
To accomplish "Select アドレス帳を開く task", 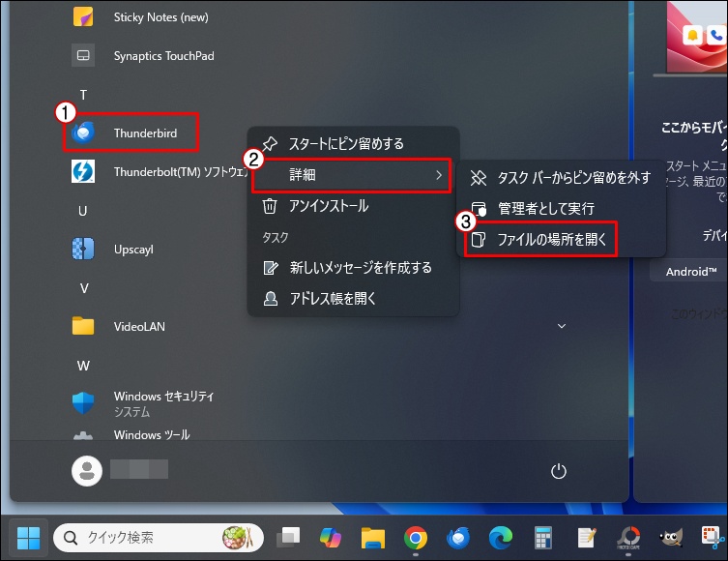I will click(x=353, y=298).
